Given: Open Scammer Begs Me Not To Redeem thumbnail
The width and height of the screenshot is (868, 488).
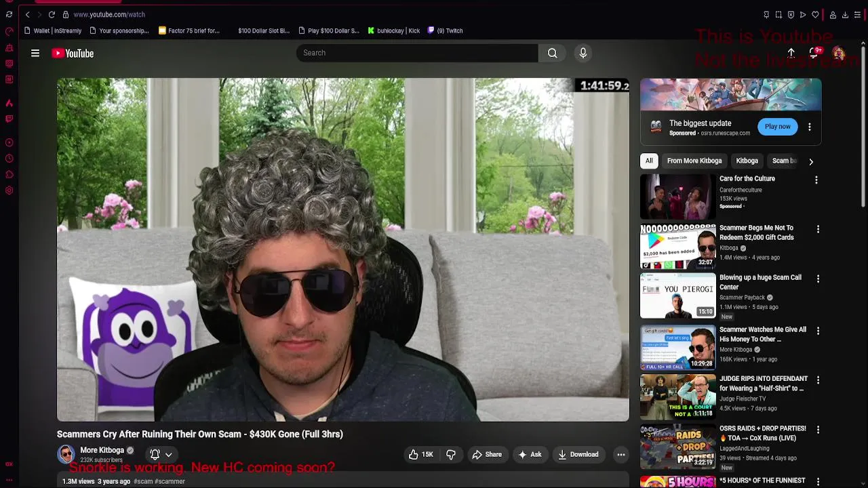Looking at the screenshot, I should tap(677, 247).
